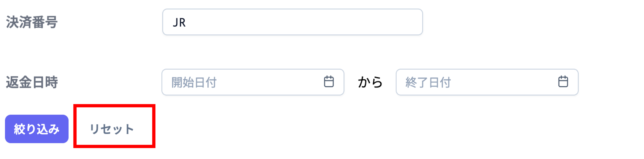
Task: Select the 開始日付 placeholder text
Action: (x=194, y=82)
